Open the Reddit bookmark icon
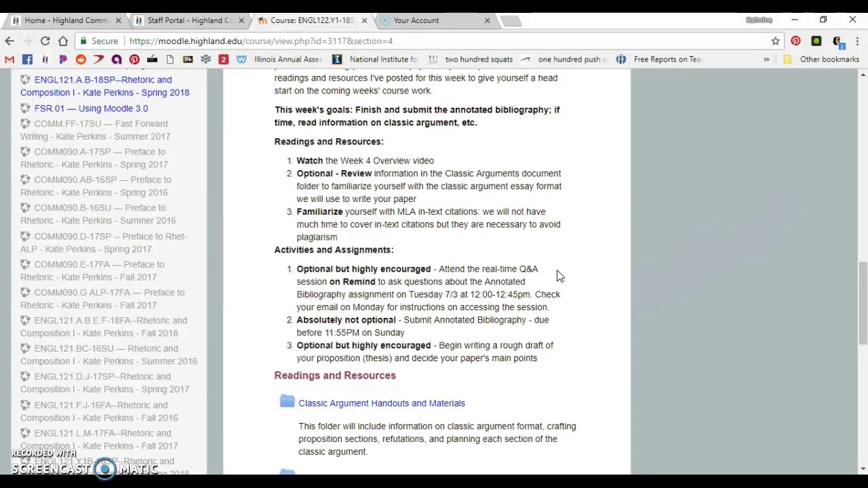The height and width of the screenshot is (488, 868). pyautogui.click(x=81, y=60)
